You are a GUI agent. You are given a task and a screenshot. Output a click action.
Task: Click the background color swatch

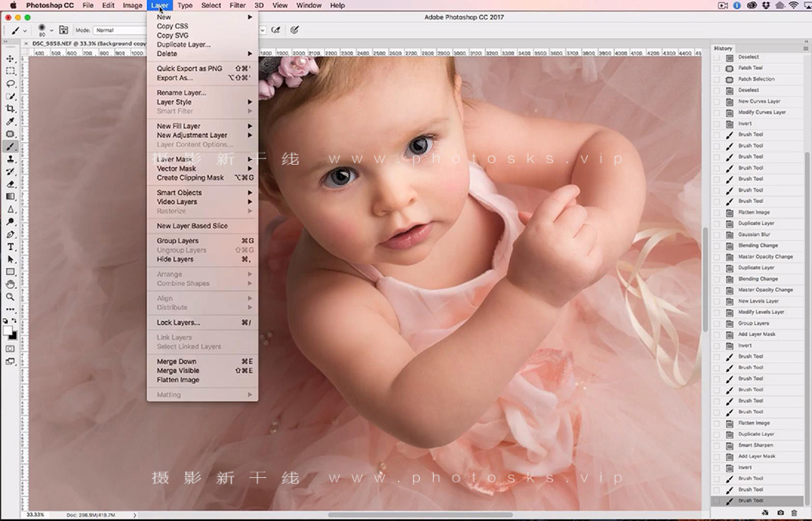tap(14, 336)
